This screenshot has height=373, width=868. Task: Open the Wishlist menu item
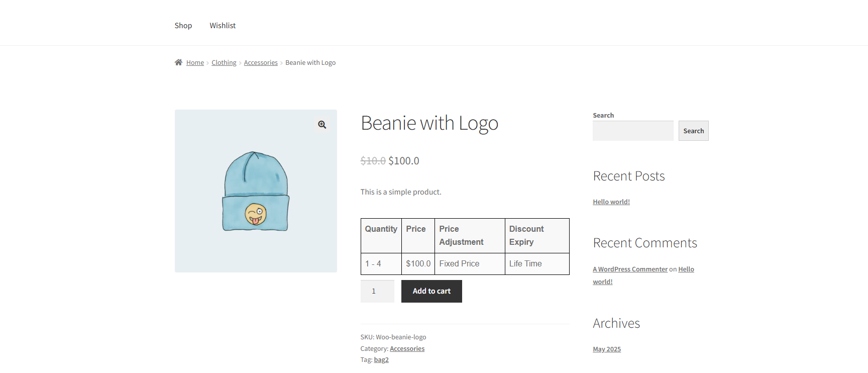(223, 26)
